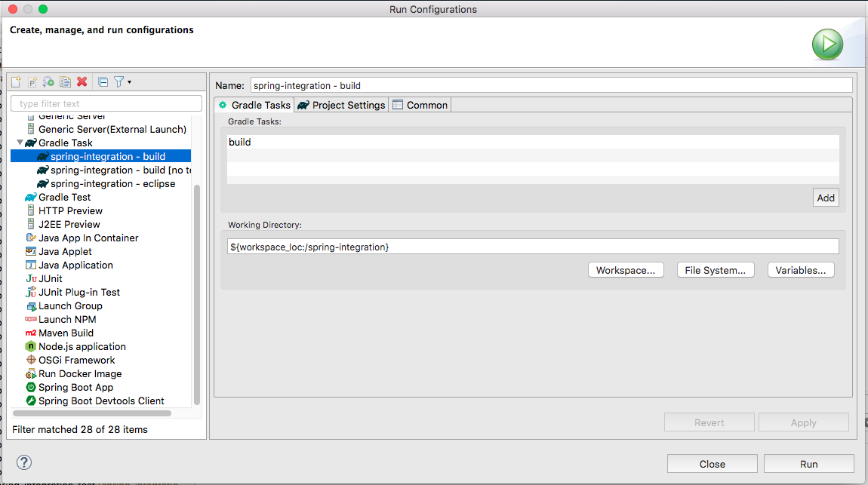Image resolution: width=868 pixels, height=485 pixels.
Task: Click the Maven Build m2 icon
Action: 31,333
